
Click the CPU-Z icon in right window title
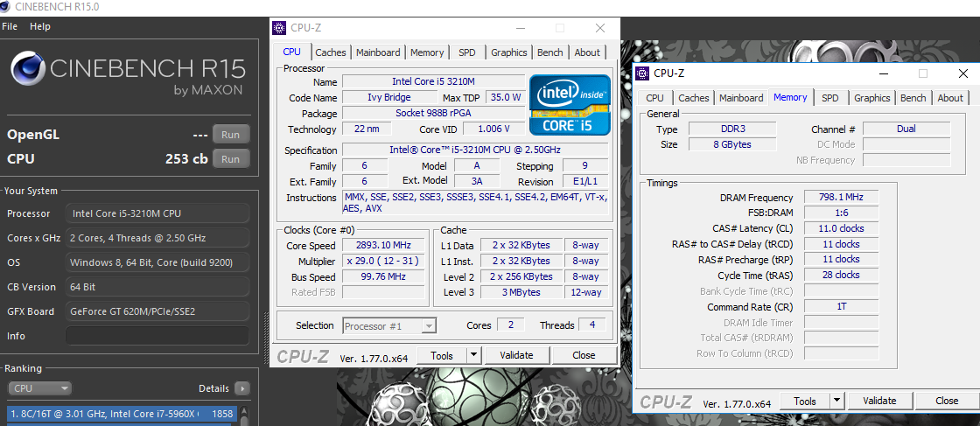[x=642, y=73]
